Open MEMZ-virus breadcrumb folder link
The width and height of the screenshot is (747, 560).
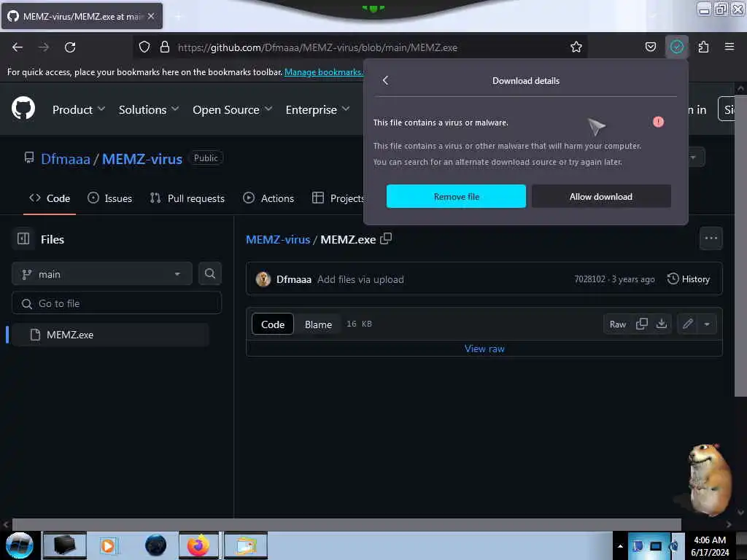[x=278, y=239]
